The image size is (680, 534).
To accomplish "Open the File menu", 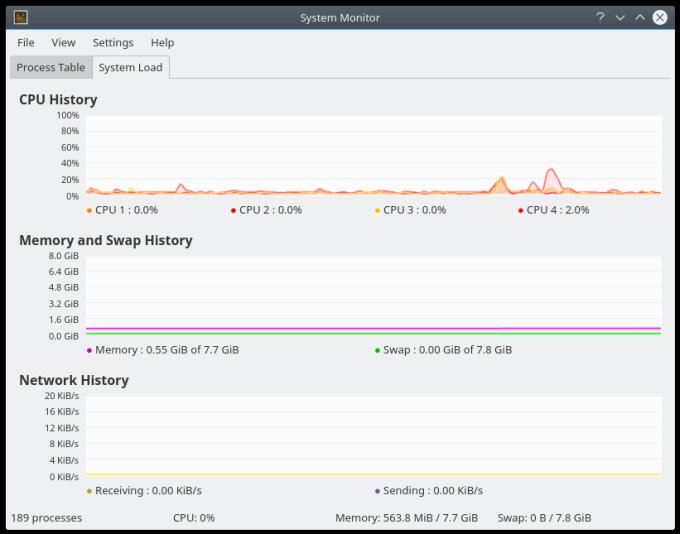I will pos(26,43).
